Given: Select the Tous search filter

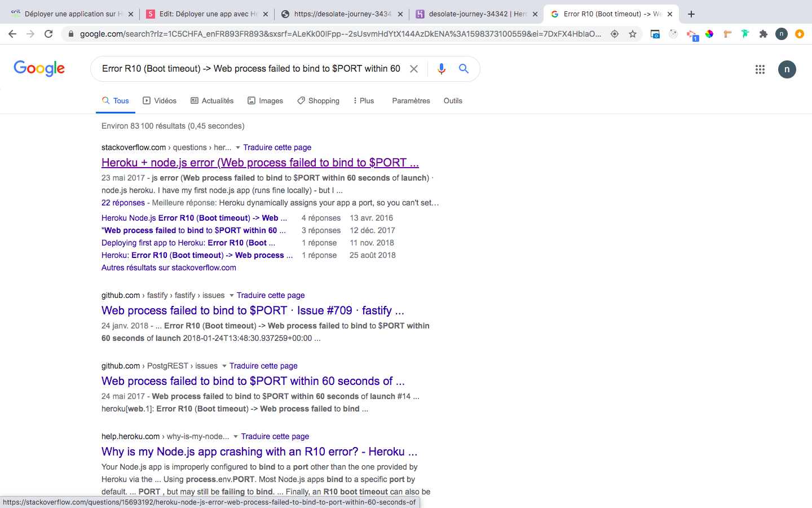Looking at the screenshot, I should (x=116, y=100).
